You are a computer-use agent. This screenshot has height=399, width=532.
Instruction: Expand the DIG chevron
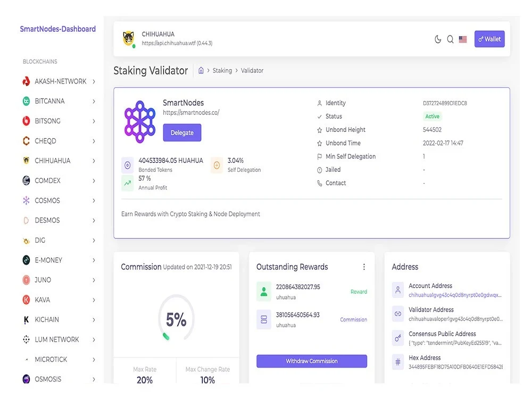[x=94, y=240]
